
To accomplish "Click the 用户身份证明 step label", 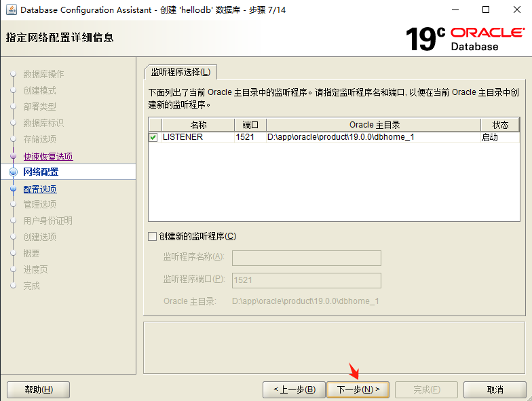I will (47, 221).
